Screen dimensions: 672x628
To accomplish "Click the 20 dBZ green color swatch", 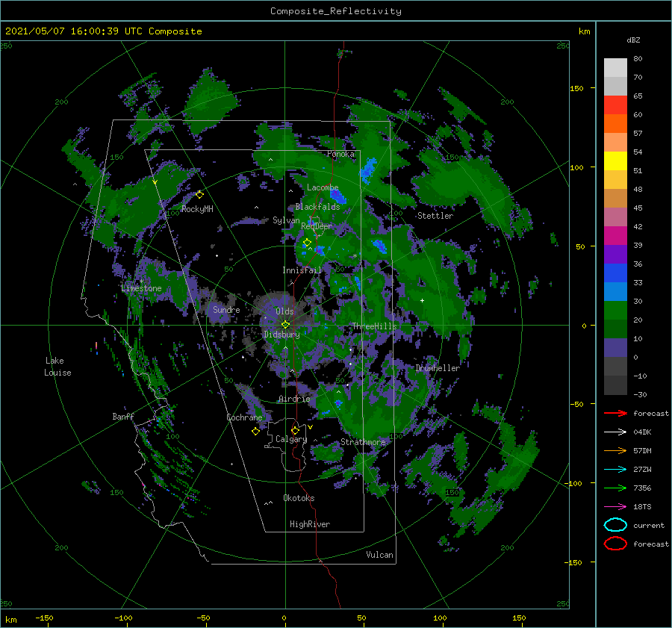I will pos(615,329).
